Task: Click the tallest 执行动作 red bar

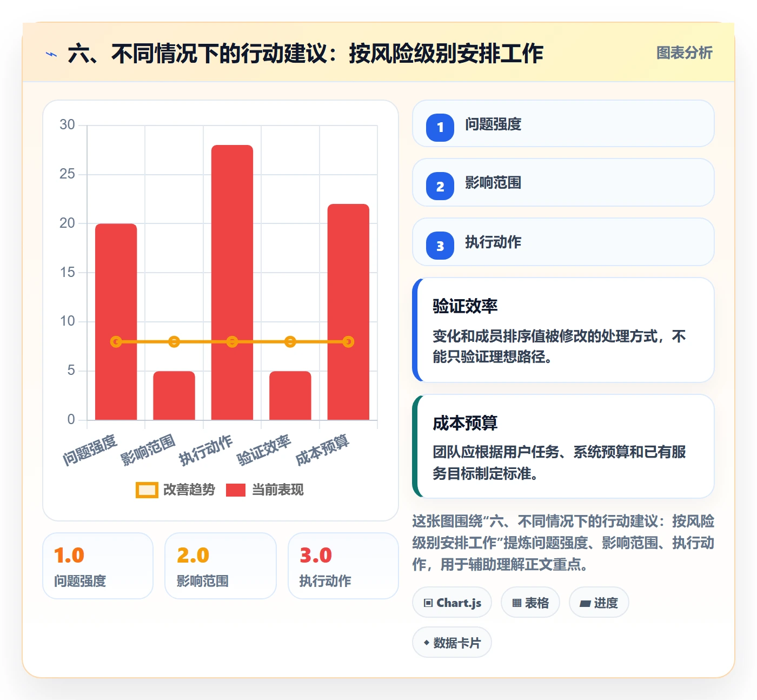Action: coord(232,282)
